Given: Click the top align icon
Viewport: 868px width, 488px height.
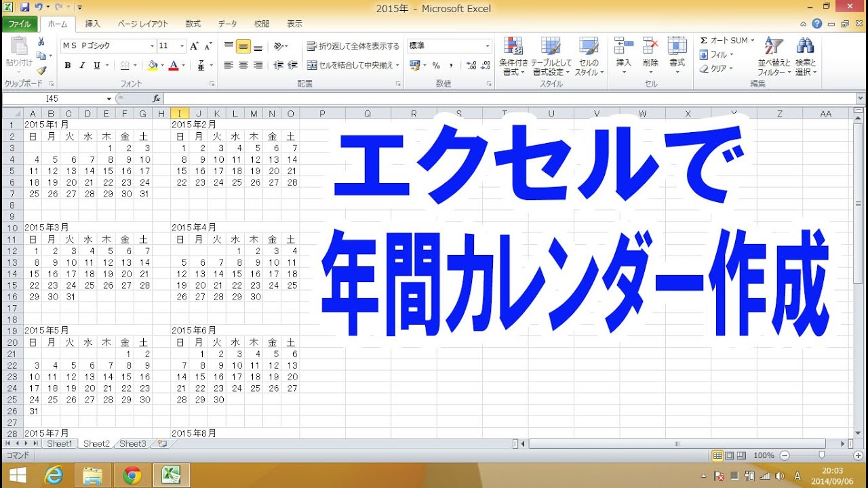Looking at the screenshot, I should pyautogui.click(x=229, y=46).
